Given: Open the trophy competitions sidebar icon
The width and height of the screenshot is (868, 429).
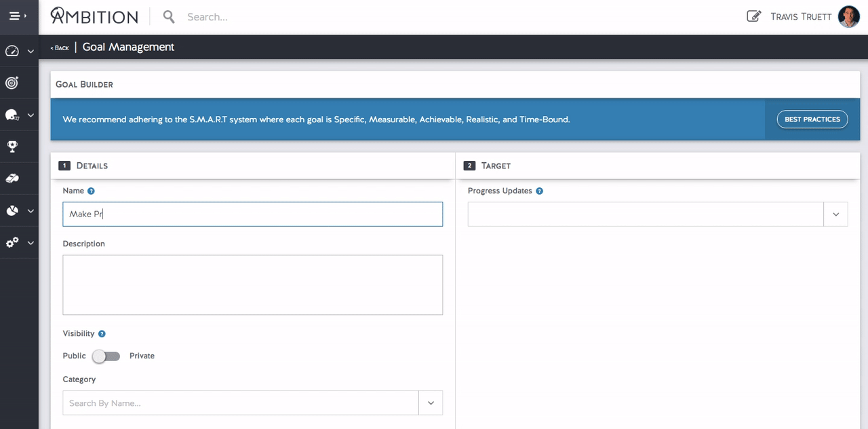Looking at the screenshot, I should (12, 146).
